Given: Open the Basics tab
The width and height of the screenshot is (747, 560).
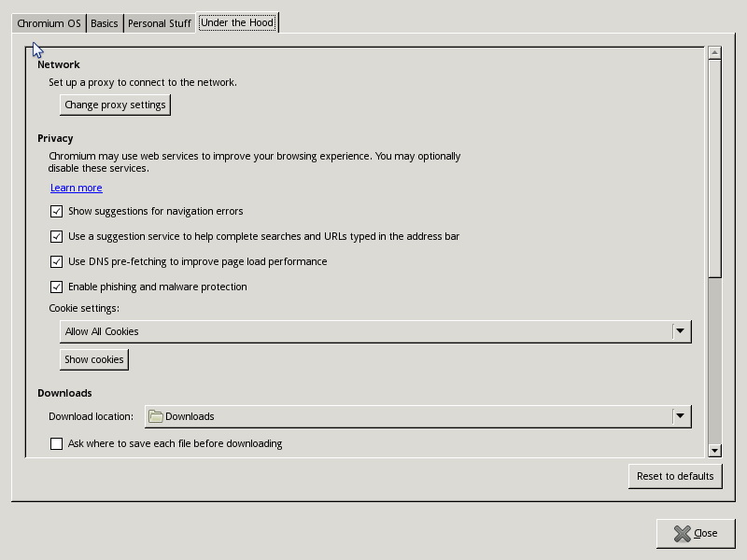Looking at the screenshot, I should pyautogui.click(x=105, y=23).
